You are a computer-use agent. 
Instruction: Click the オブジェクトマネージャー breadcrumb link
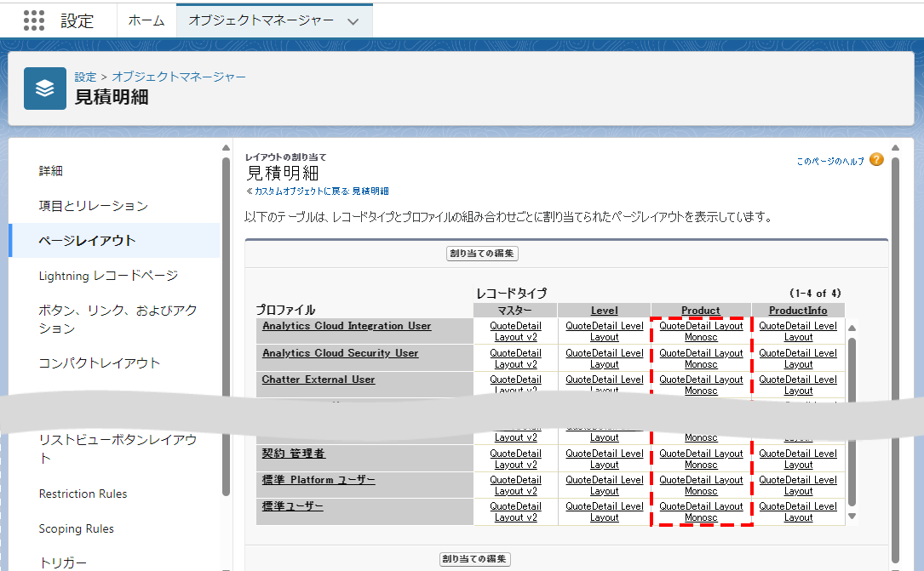tap(179, 77)
